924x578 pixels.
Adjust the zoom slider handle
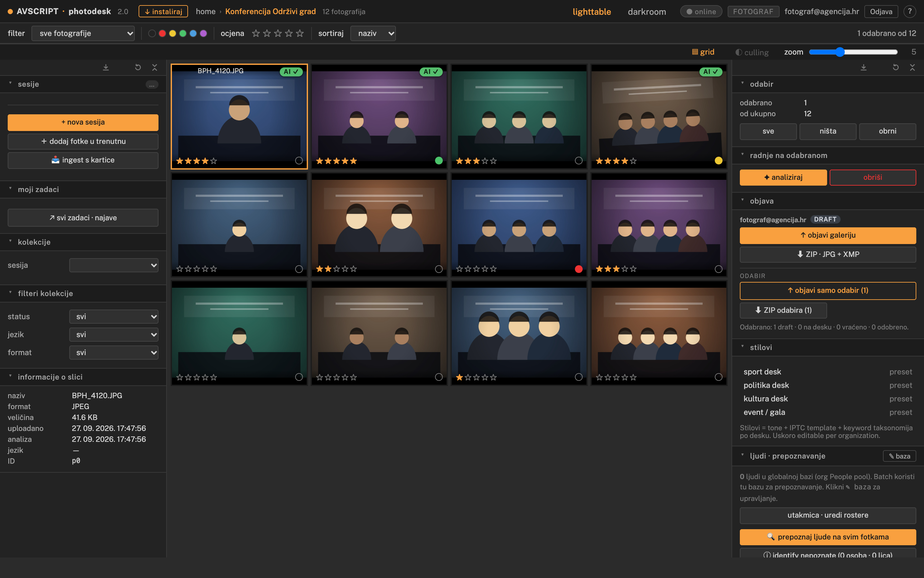840,52
